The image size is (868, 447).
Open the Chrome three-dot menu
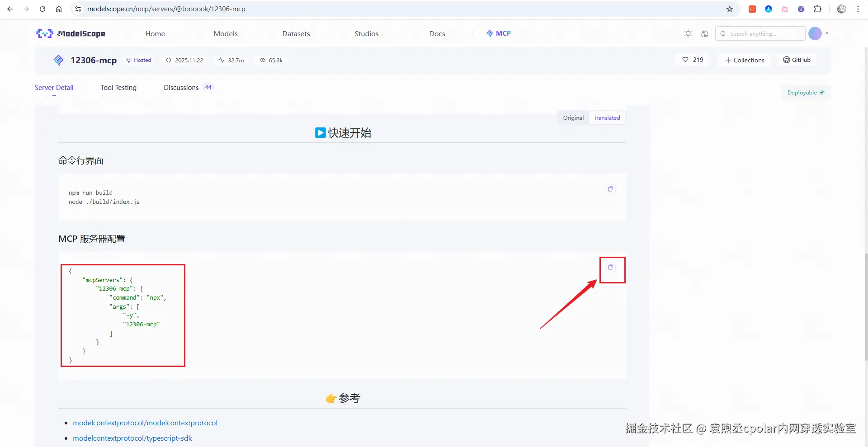pyautogui.click(x=858, y=9)
